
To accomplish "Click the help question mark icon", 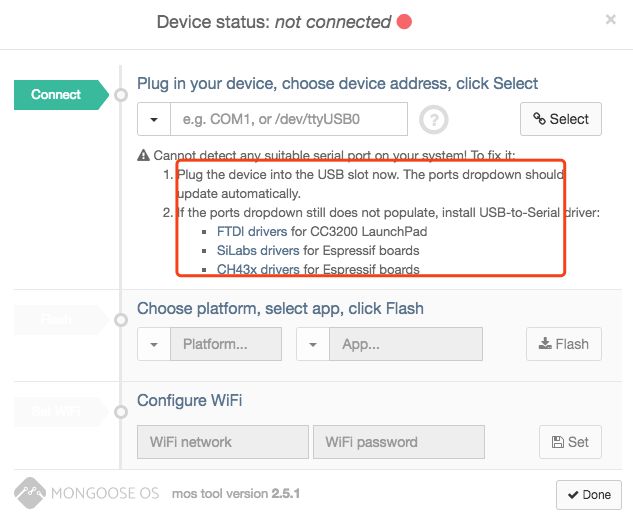I will [x=434, y=119].
